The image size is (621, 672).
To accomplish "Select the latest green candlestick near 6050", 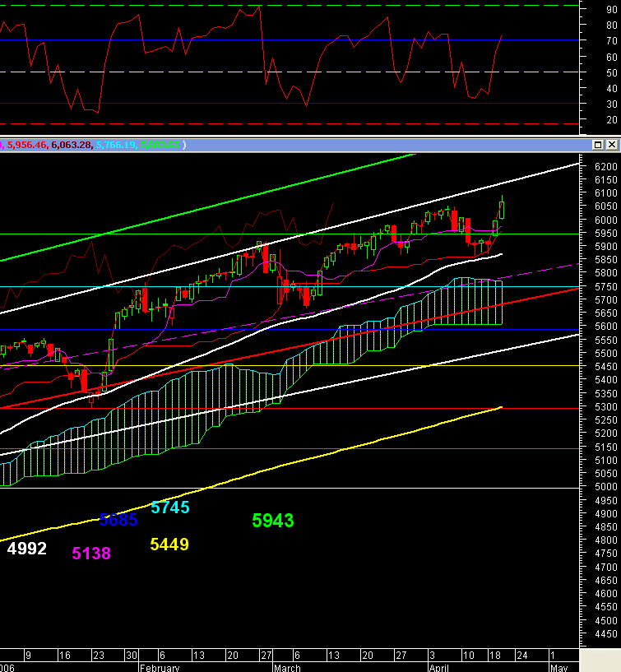I will point(502,211).
